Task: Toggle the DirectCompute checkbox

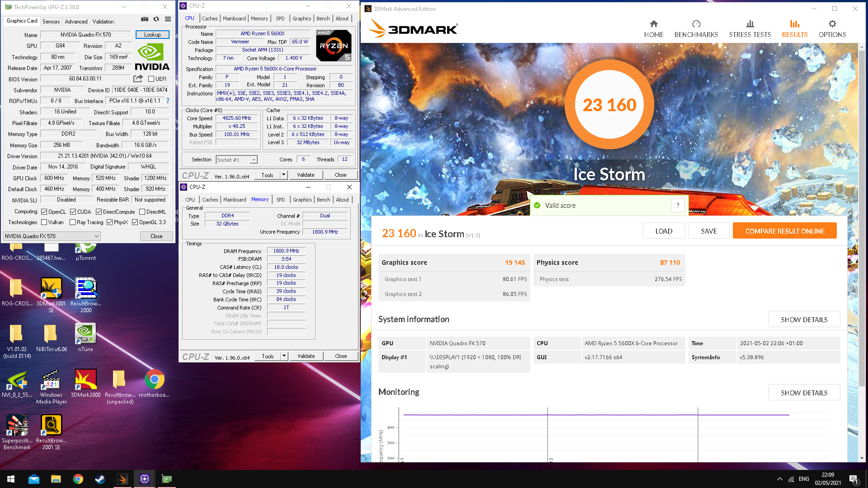Action: point(99,211)
